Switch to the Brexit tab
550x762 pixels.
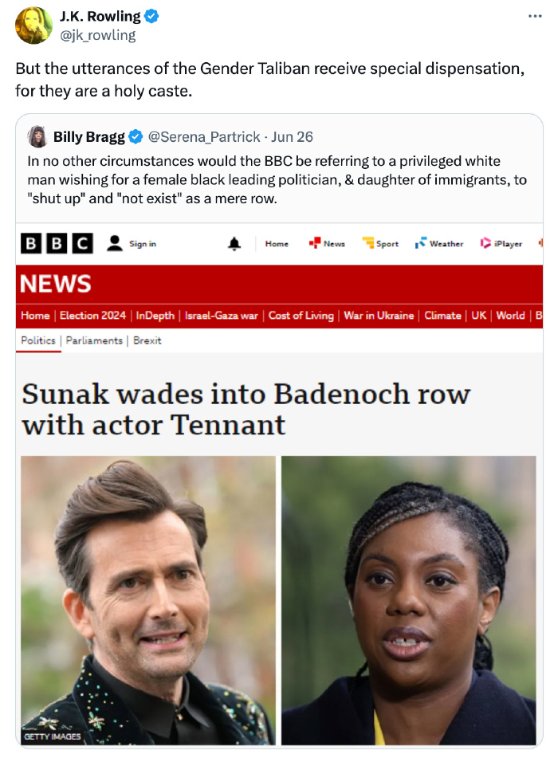147,340
